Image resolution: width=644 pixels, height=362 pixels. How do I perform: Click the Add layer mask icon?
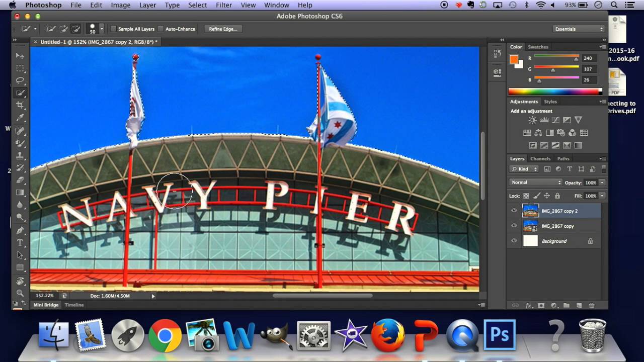(541, 305)
